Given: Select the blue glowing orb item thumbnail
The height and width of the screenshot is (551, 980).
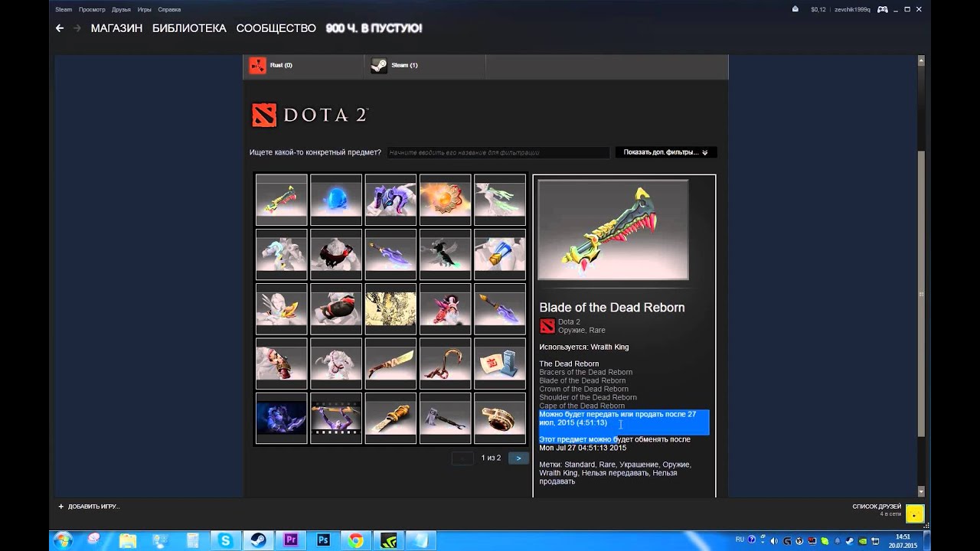Looking at the screenshot, I should point(336,200).
